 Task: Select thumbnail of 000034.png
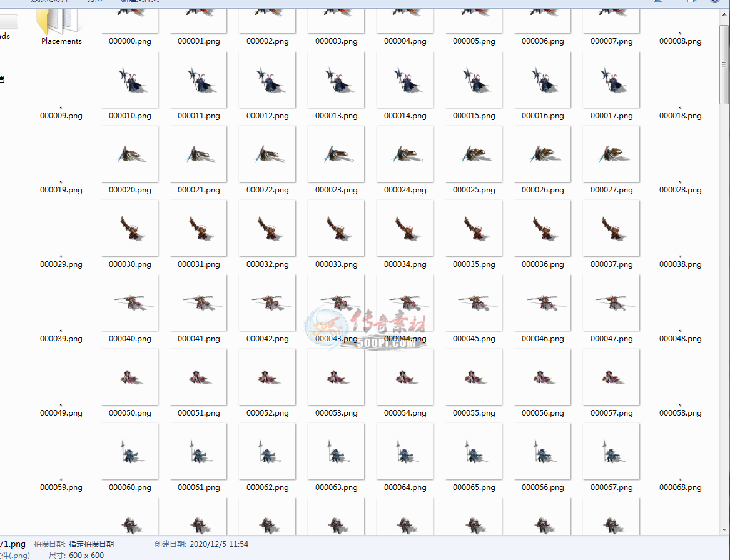[405, 228]
